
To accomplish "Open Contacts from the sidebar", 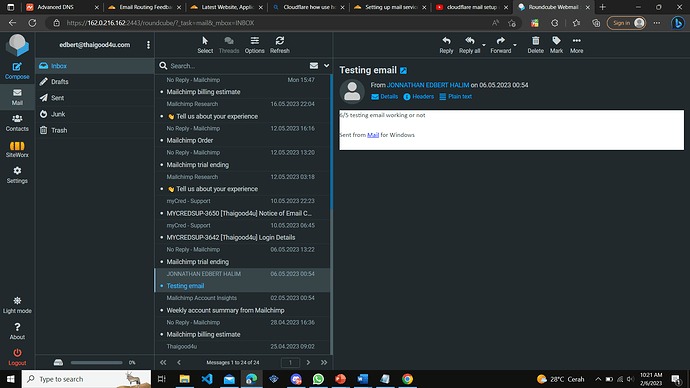I will 17,123.
